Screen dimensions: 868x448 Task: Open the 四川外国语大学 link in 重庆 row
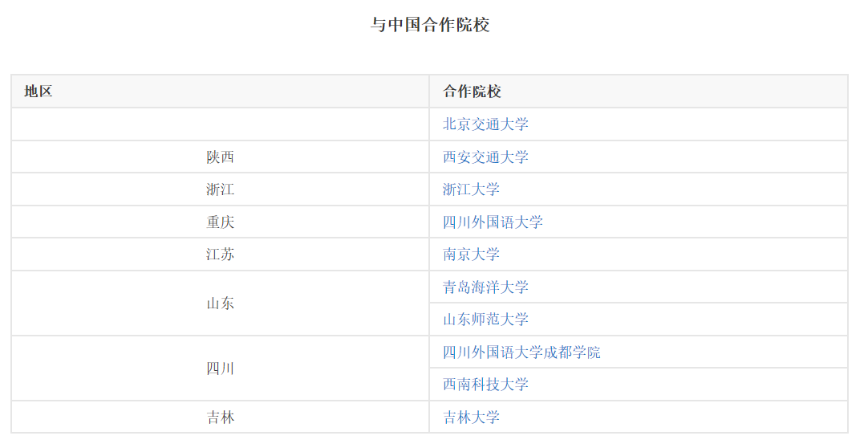click(x=493, y=222)
